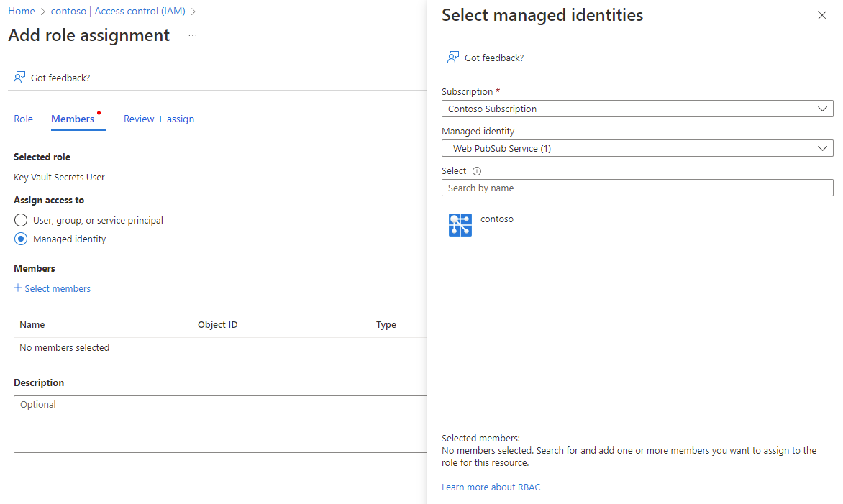
Task: Expand the Subscription dropdown
Action: point(637,109)
